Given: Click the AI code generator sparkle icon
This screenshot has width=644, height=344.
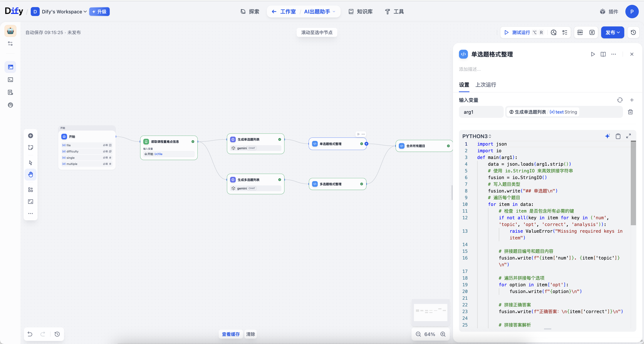Looking at the screenshot, I should [607, 136].
